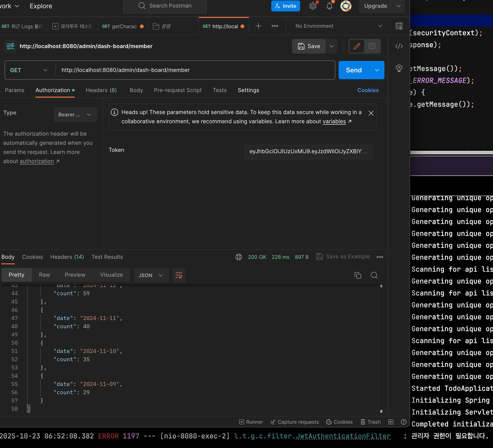Copy response body with copy icon
The width and height of the screenshot is (493, 448).
point(358,275)
